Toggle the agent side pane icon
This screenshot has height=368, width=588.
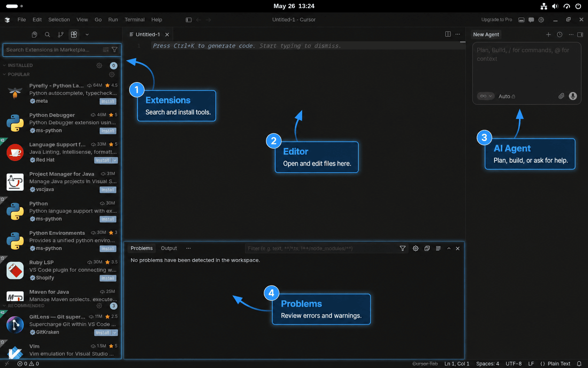click(580, 34)
